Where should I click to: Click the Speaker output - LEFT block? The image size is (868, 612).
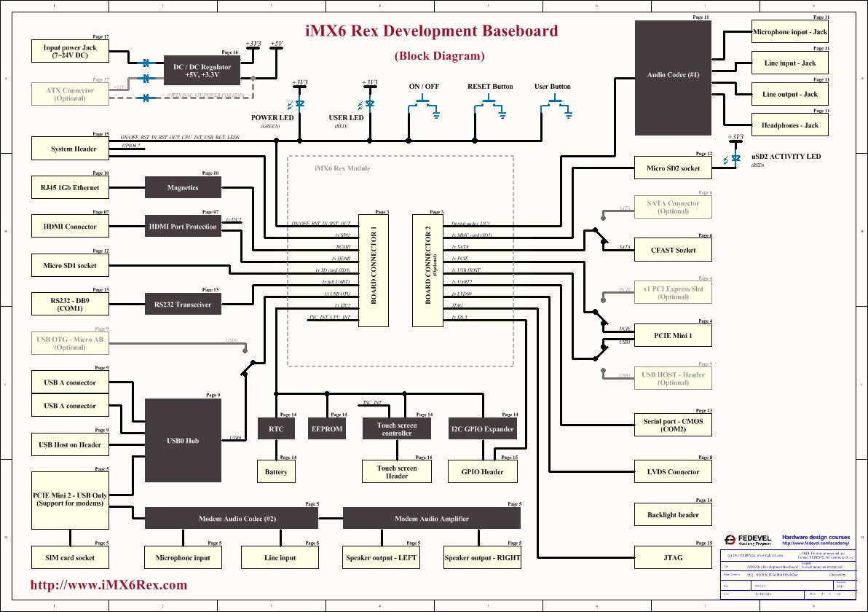382,558
